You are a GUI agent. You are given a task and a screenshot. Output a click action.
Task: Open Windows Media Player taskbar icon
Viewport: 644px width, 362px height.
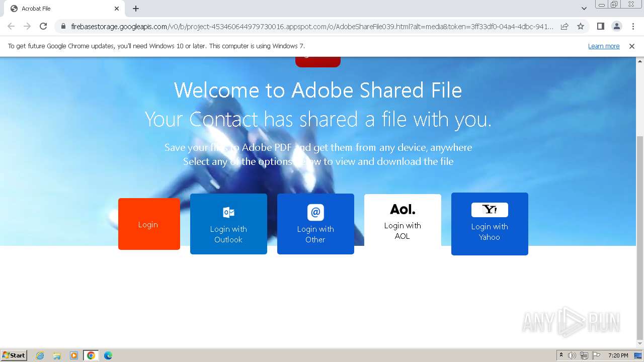pyautogui.click(x=74, y=355)
